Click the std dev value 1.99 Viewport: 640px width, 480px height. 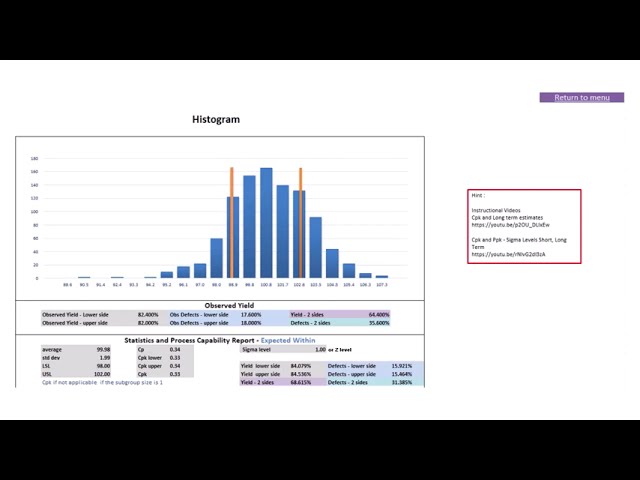pyautogui.click(x=105, y=358)
